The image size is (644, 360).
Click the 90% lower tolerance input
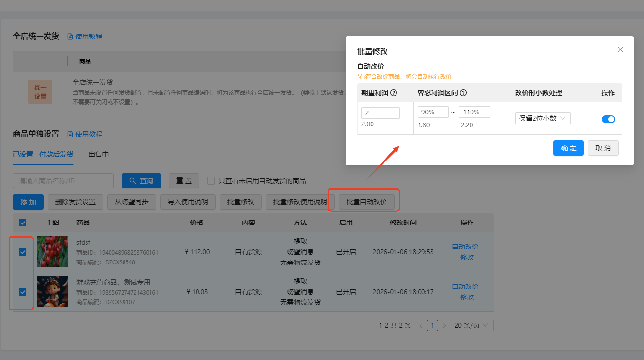[x=433, y=112]
